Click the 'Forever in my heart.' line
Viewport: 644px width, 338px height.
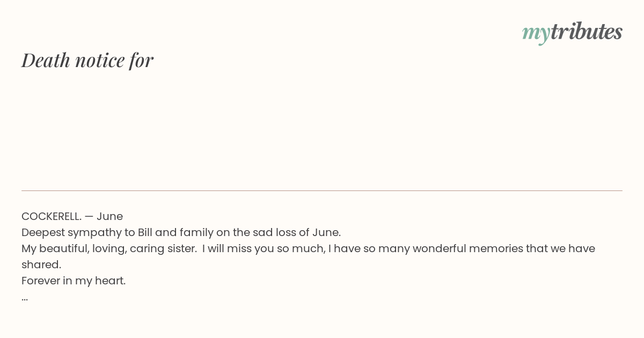[x=74, y=281]
